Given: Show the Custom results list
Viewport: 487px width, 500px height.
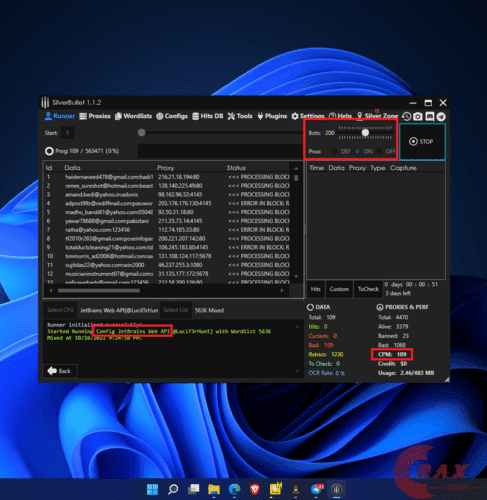Looking at the screenshot, I should (x=339, y=289).
